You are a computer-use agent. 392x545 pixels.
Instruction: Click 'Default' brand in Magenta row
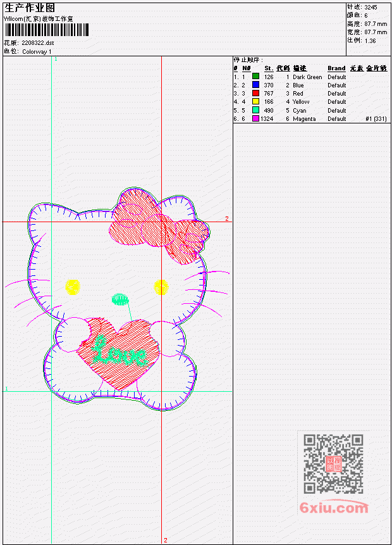pyautogui.click(x=337, y=119)
